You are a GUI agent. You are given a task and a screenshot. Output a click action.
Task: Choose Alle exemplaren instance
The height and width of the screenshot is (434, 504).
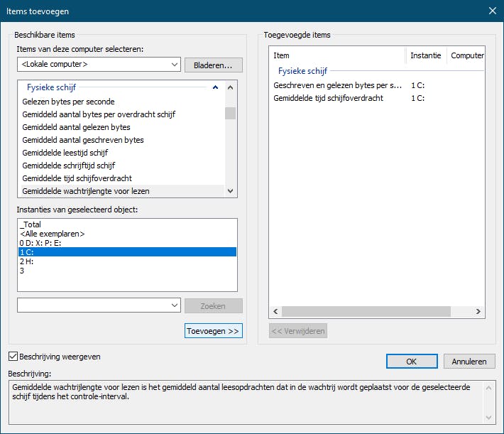pos(53,234)
